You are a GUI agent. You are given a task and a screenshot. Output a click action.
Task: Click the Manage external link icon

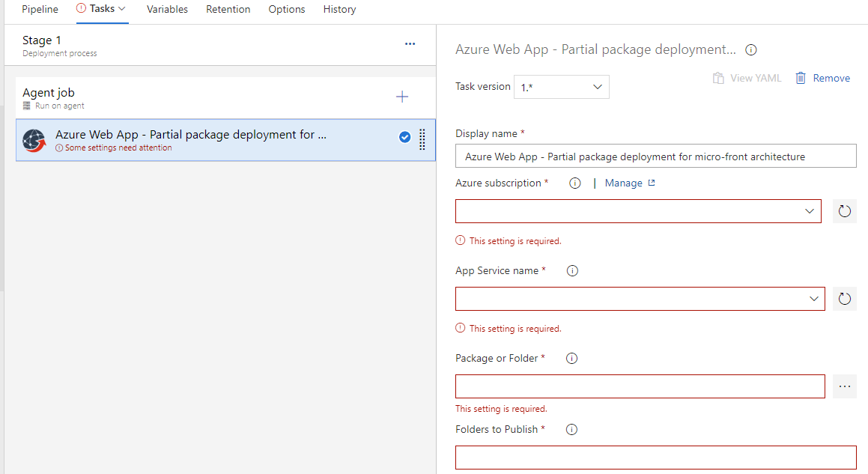652,183
